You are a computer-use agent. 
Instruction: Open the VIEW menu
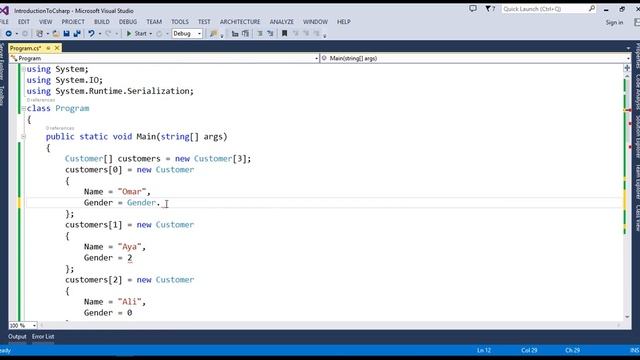[45, 22]
